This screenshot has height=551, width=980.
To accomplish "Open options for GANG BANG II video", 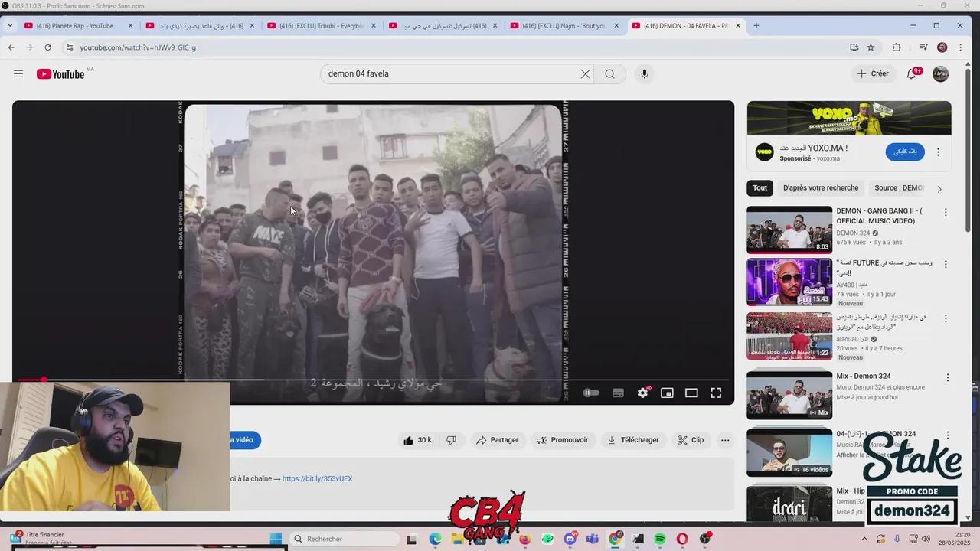I will [x=946, y=213].
